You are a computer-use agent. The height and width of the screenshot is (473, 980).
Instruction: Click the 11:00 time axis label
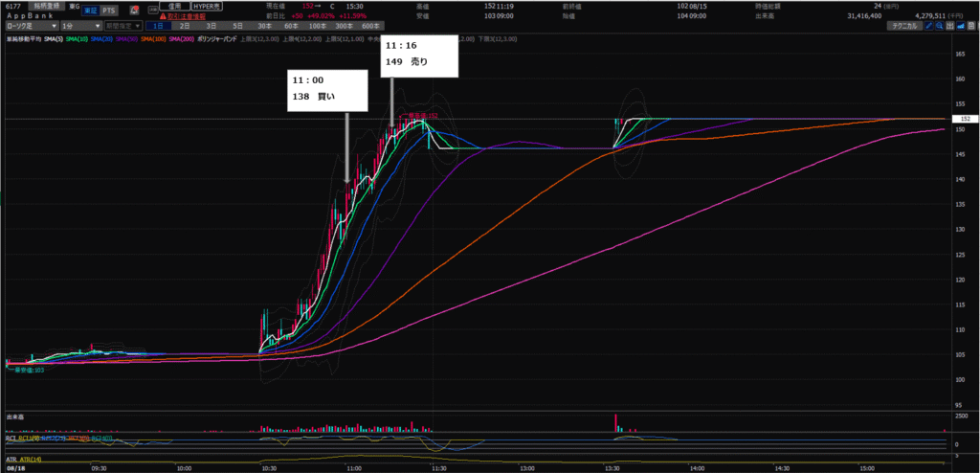pyautogui.click(x=354, y=467)
